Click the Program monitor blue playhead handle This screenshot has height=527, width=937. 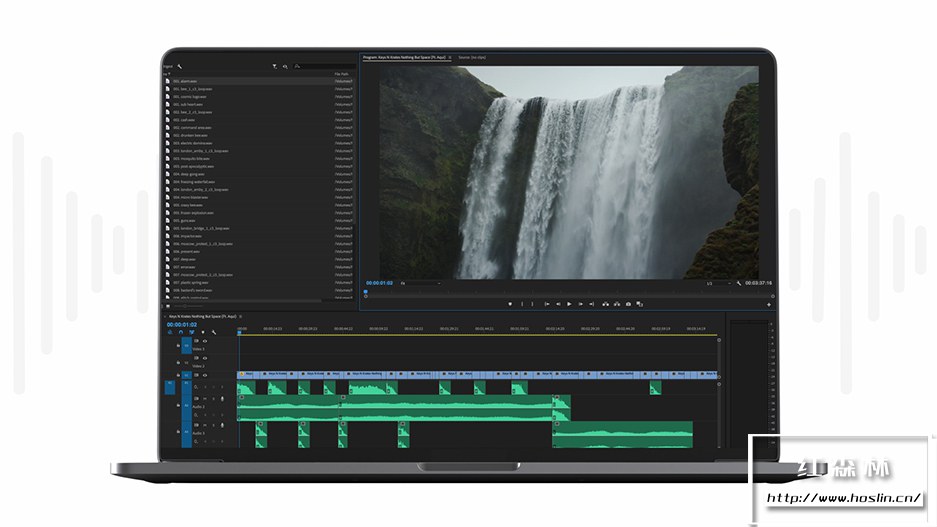click(x=366, y=292)
